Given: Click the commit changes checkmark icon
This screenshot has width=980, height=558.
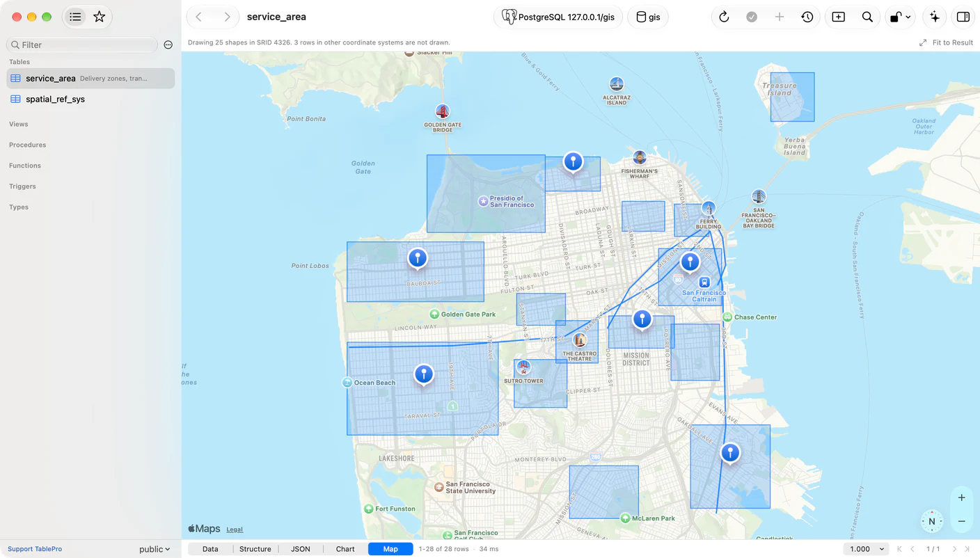Looking at the screenshot, I should 752,17.
